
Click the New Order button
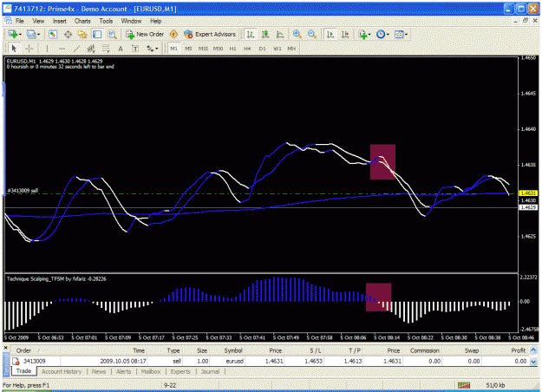(145, 34)
